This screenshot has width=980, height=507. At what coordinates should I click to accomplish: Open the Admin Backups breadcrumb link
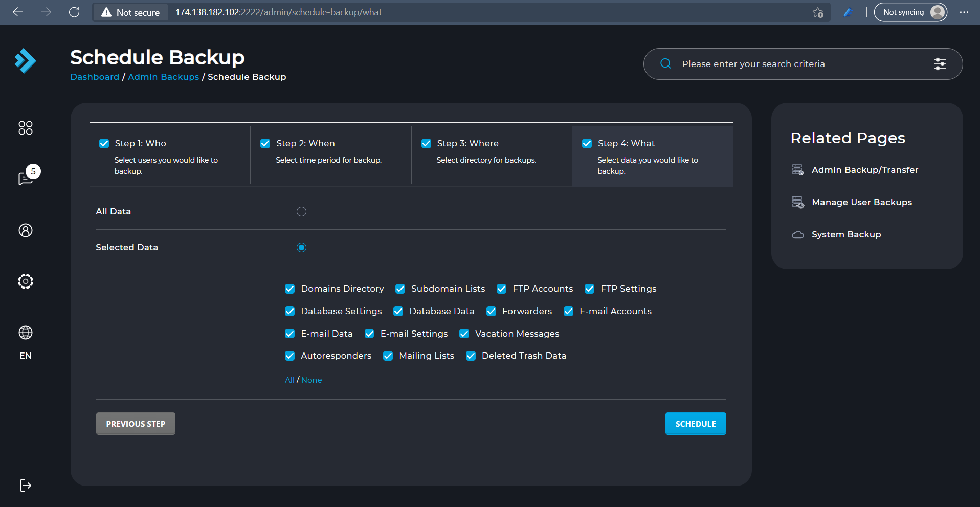tap(164, 77)
